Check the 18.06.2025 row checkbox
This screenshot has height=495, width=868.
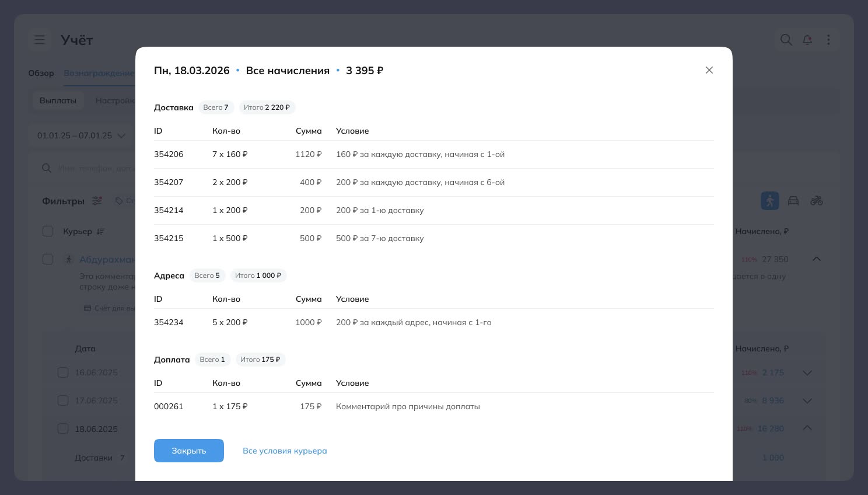[63, 428]
